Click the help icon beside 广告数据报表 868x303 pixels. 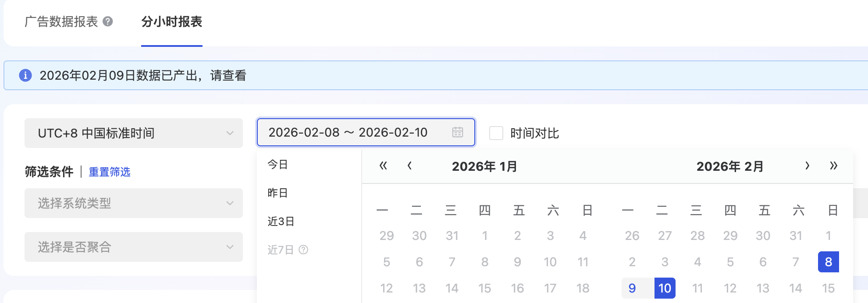tap(108, 21)
